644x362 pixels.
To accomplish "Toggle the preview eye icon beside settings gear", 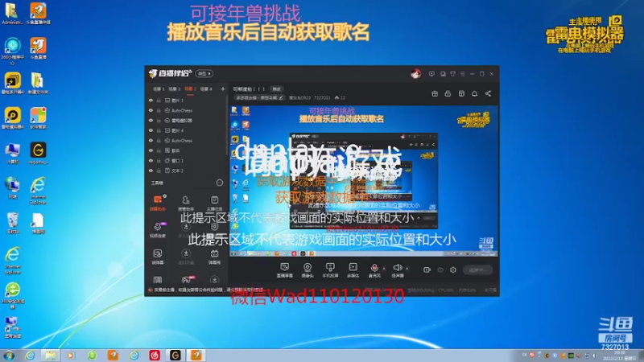I will [440, 269].
